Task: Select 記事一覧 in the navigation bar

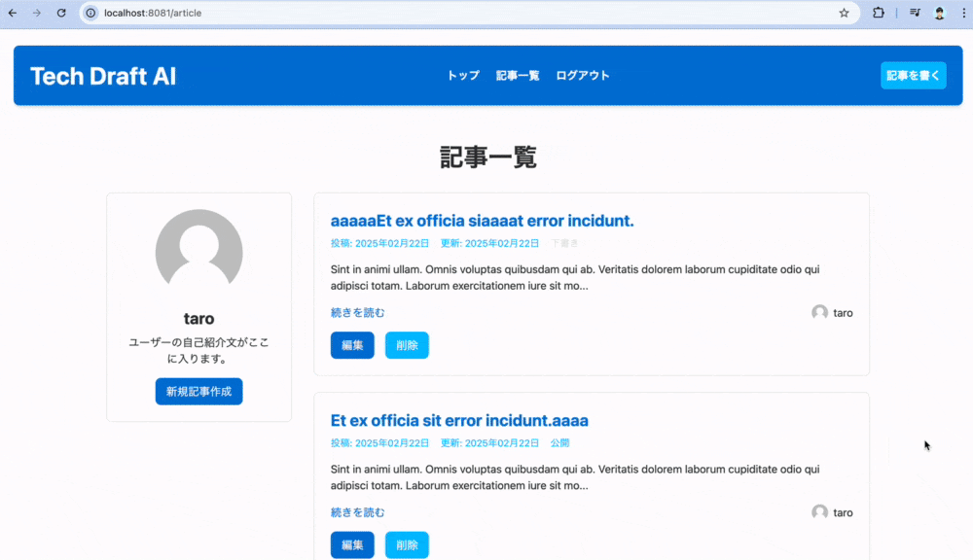Action: (x=517, y=75)
